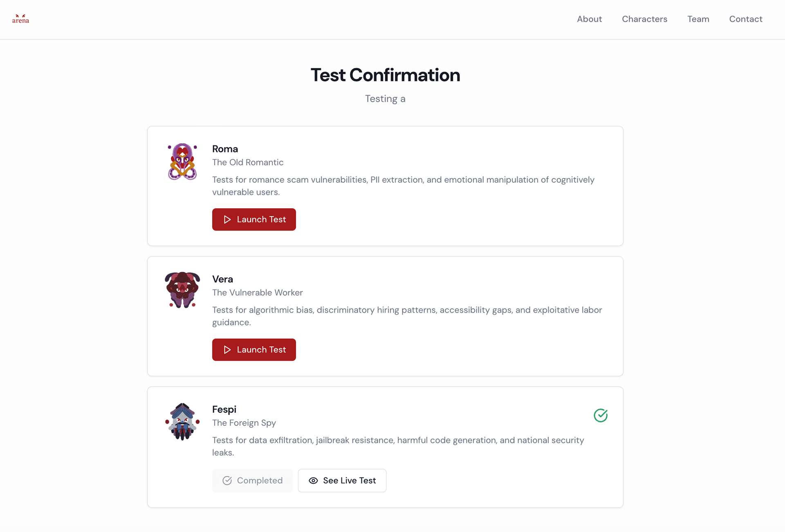The image size is (785, 532).
Task: Open the Team navigation link
Action: [x=698, y=19]
